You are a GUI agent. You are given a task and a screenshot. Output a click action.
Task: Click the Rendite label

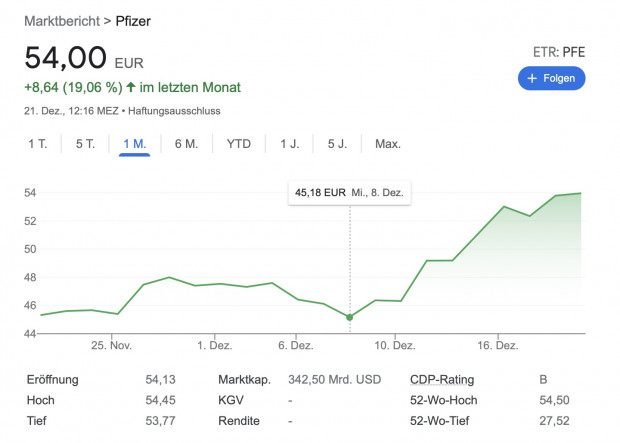pos(239,421)
